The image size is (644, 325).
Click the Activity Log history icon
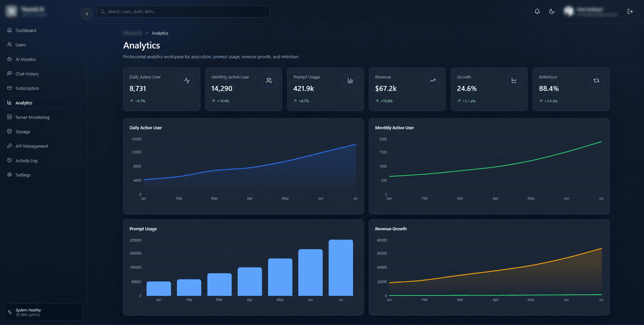tap(9, 160)
